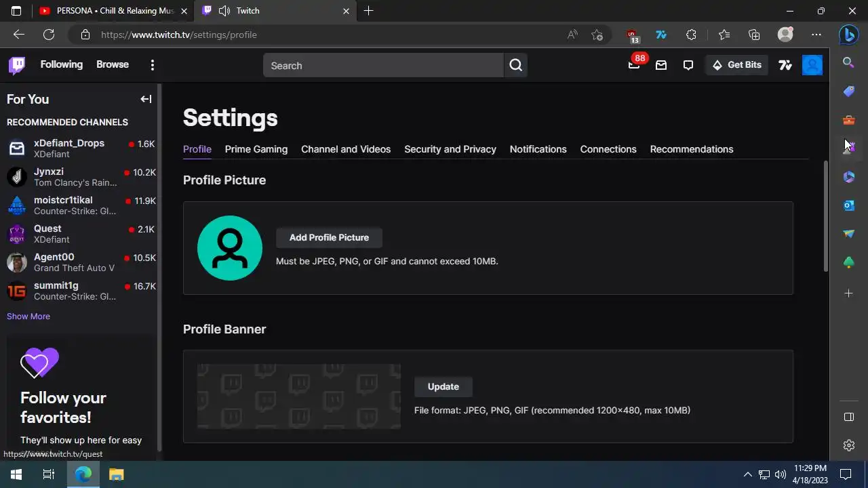Viewport: 868px width, 488px height.
Task: Click the browser back arrow
Action: tap(19, 35)
